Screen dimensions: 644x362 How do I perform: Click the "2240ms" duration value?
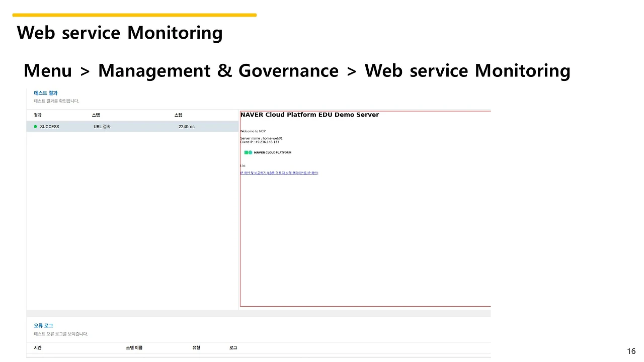tap(186, 127)
